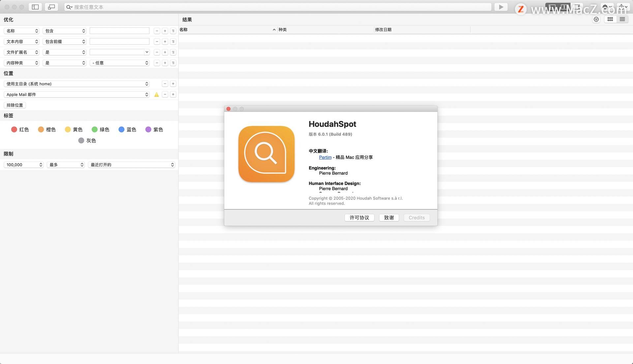The width and height of the screenshot is (633, 364).
Task: Add a criterion after the 内容种类 row
Action: (165, 63)
